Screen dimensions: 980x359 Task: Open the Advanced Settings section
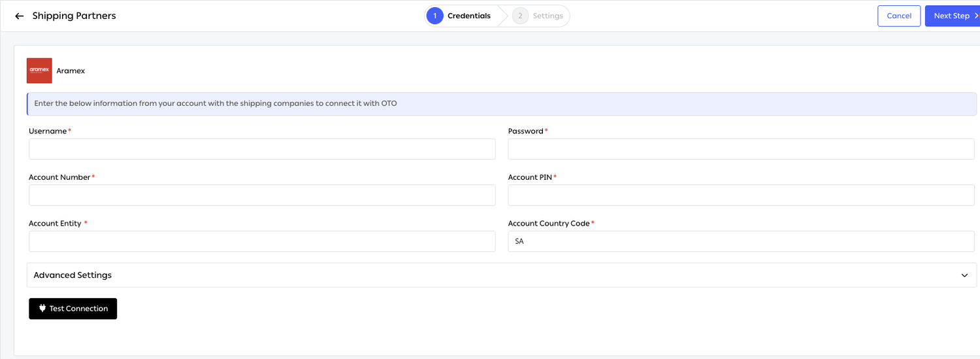tap(502, 275)
